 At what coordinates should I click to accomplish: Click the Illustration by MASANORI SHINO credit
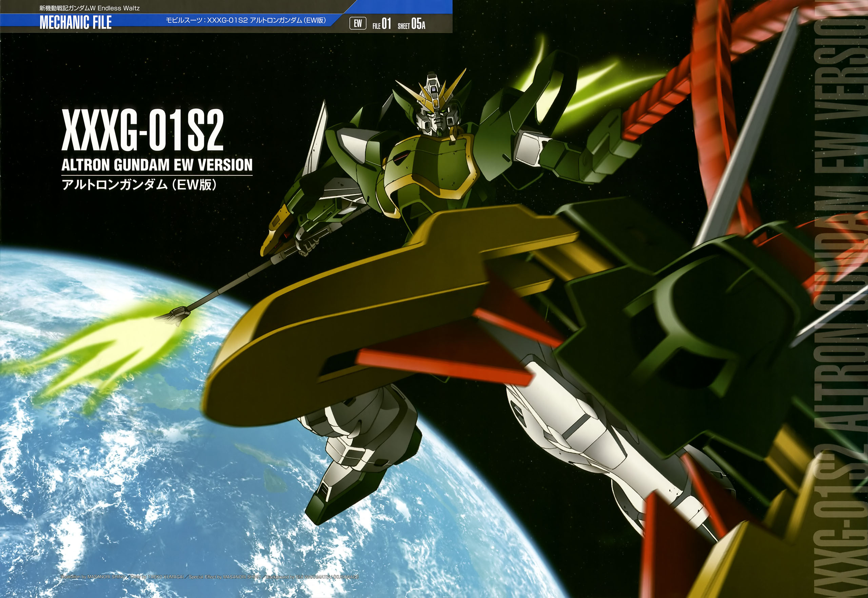click(x=93, y=577)
